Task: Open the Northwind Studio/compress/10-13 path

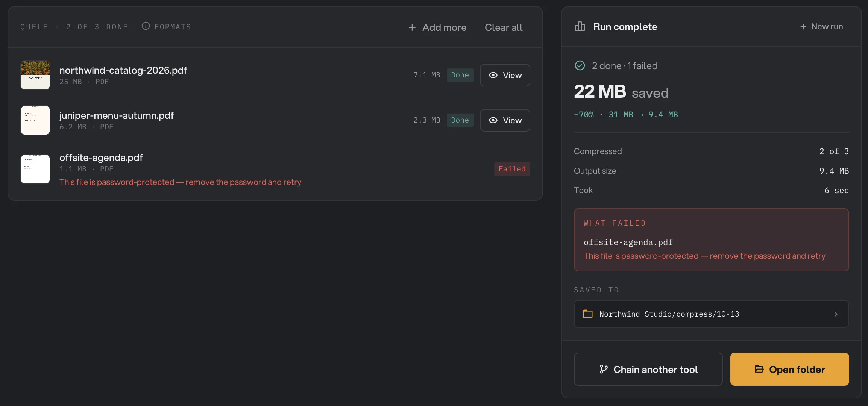Action: pyautogui.click(x=712, y=314)
